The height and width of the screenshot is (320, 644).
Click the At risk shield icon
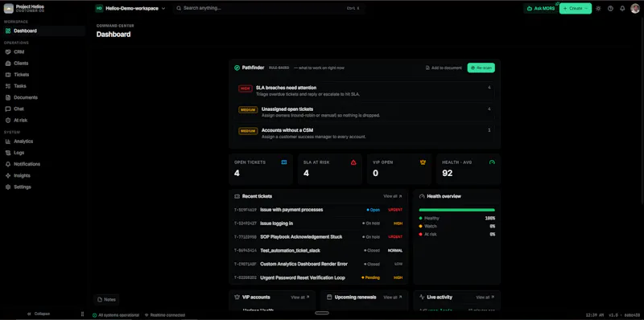pyautogui.click(x=8, y=121)
